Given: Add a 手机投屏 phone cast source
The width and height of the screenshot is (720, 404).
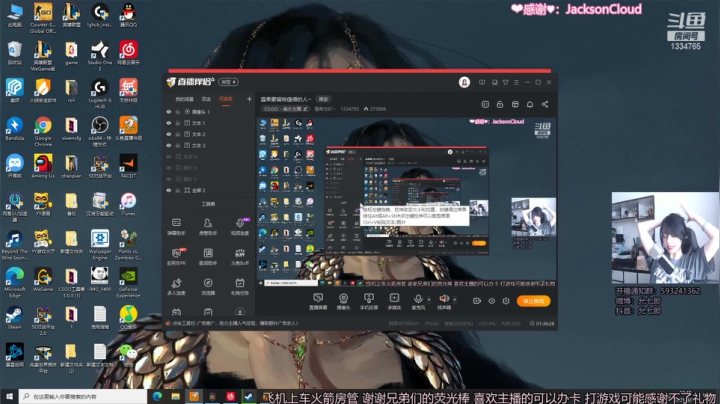Looking at the screenshot, I should (369, 301).
